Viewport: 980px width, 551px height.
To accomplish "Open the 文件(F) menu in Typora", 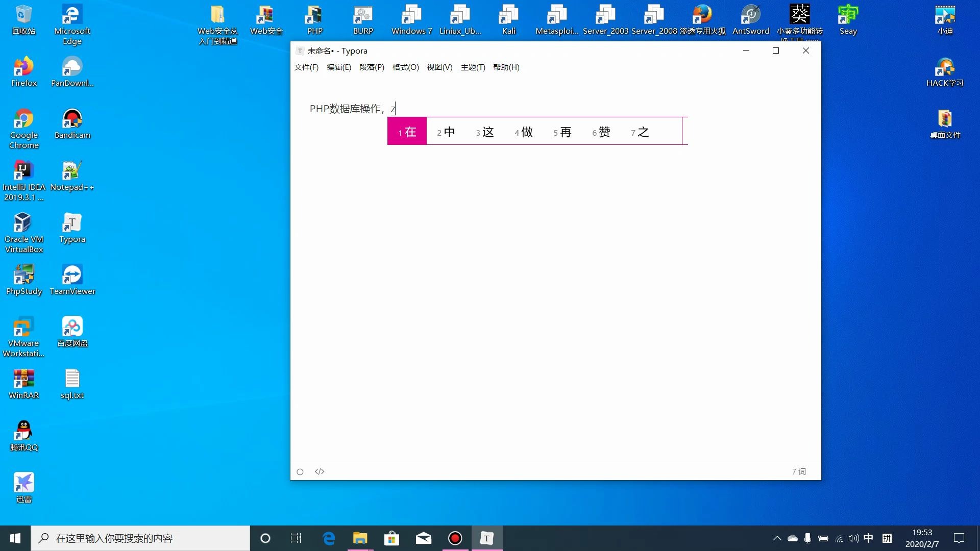I will [306, 67].
